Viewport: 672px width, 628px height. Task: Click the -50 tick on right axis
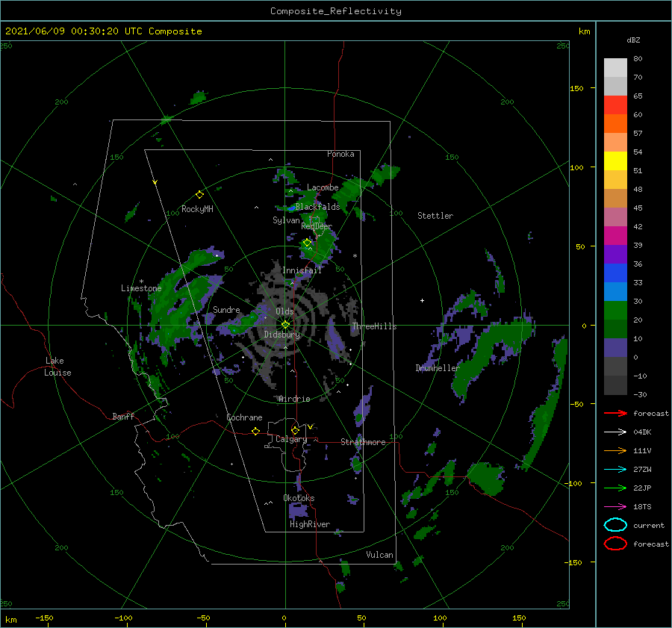point(576,404)
